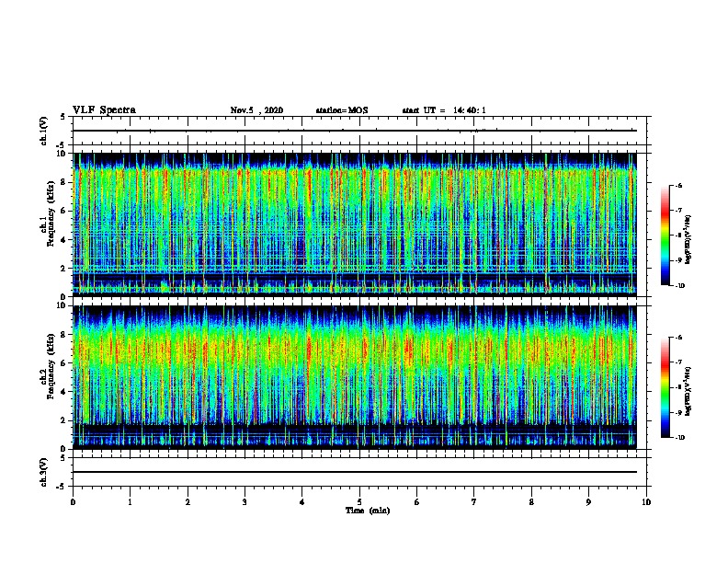The height and width of the screenshot is (563, 728).
Task: Click the "VLF Spectra" title text
Action: pos(104,110)
